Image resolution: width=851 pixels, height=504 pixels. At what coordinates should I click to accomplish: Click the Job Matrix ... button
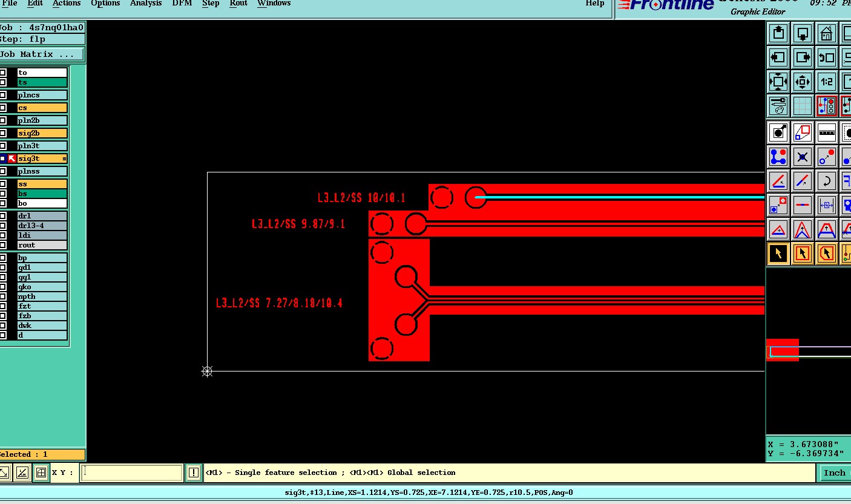(x=41, y=54)
